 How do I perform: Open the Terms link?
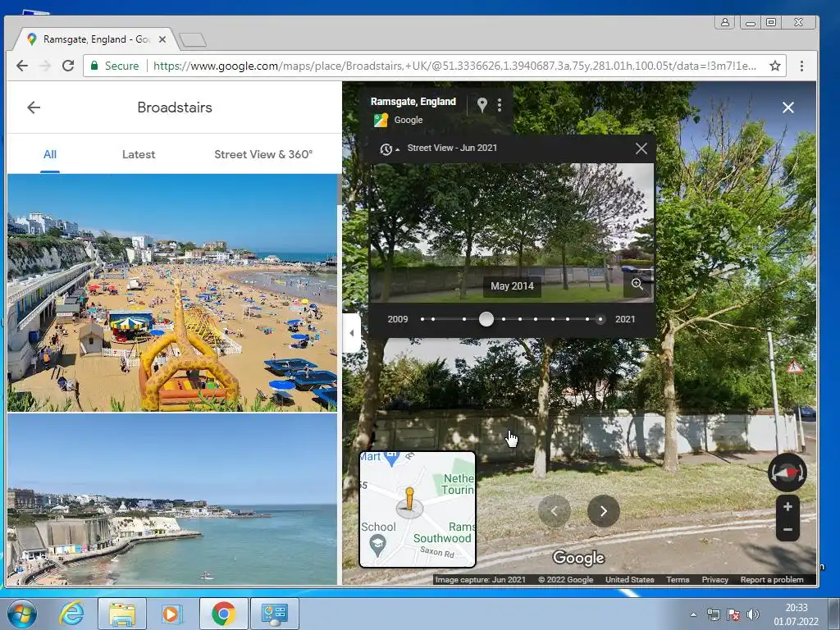678,580
